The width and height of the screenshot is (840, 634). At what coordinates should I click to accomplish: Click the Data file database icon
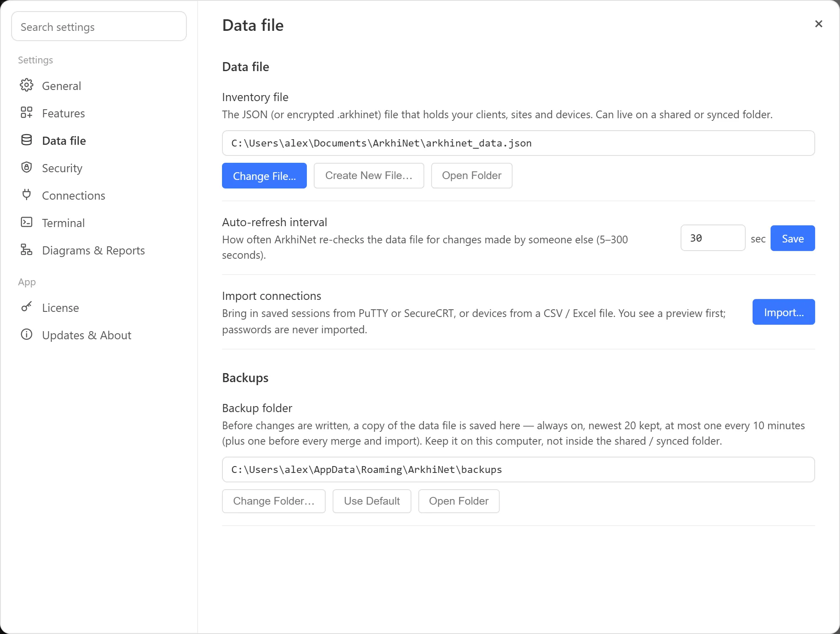[27, 140]
